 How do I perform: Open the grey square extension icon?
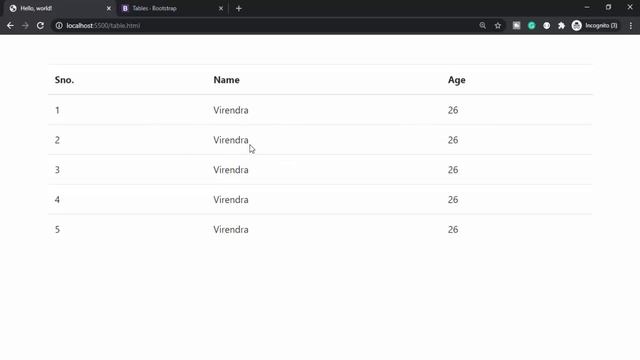(516, 25)
